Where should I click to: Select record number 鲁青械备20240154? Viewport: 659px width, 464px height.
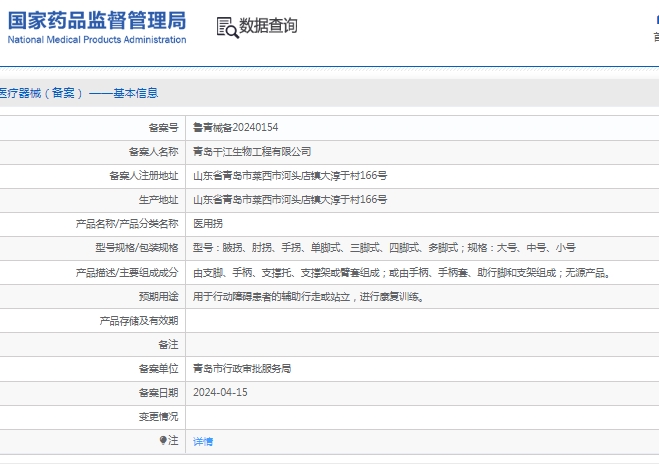point(235,127)
